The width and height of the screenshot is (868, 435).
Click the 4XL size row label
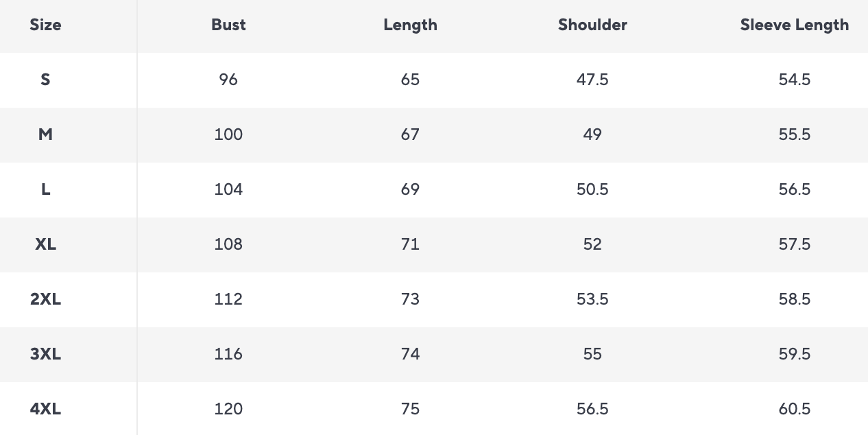pyautogui.click(x=45, y=409)
